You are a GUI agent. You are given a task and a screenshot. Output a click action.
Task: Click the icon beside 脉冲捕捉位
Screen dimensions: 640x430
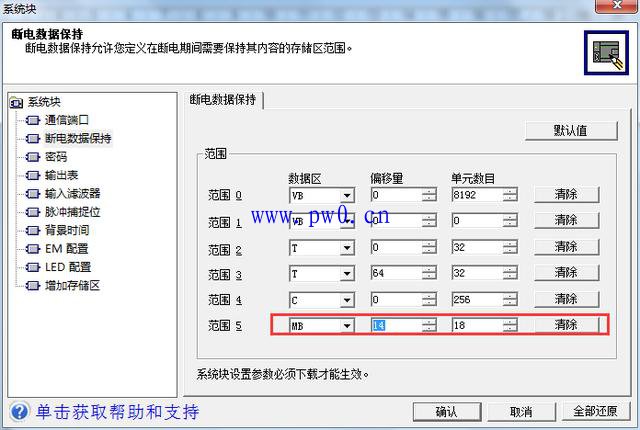tap(33, 212)
